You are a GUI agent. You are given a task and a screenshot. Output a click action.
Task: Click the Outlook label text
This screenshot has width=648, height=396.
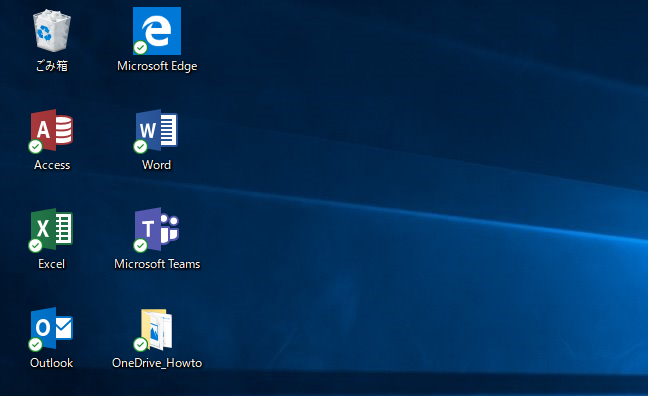click(x=52, y=363)
